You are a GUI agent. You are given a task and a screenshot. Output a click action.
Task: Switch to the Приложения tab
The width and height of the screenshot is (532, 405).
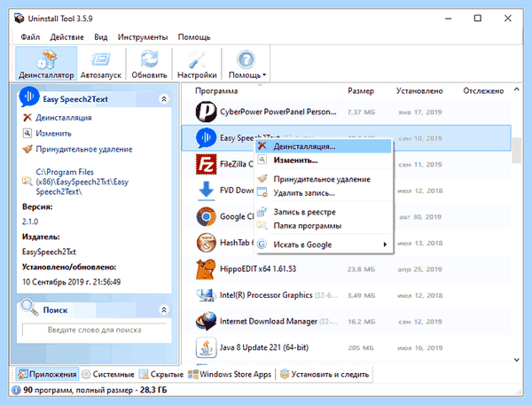pyautogui.click(x=47, y=374)
